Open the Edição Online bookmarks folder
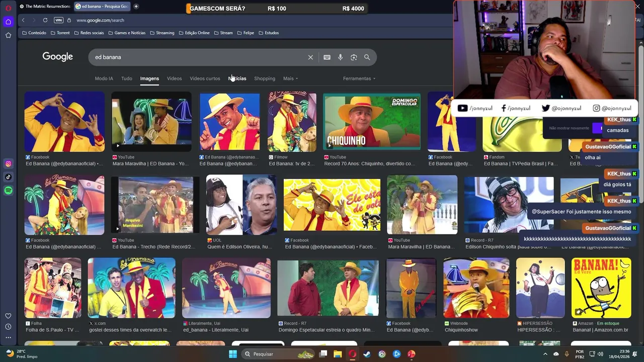The image size is (644, 362). pyautogui.click(x=194, y=33)
